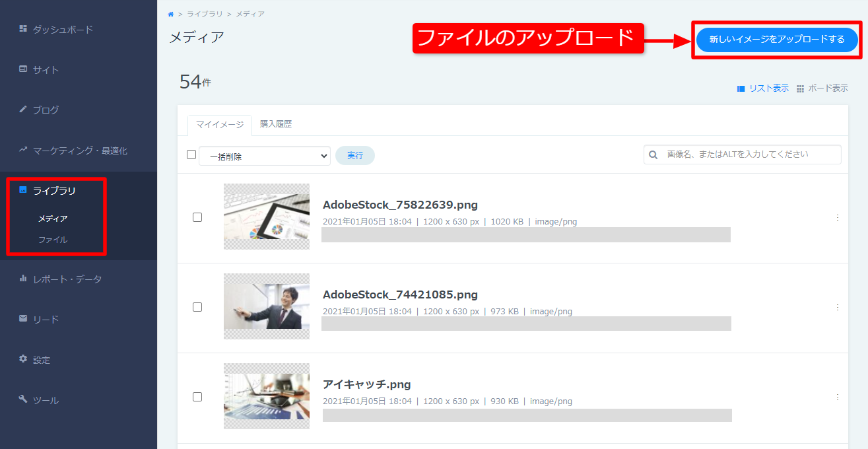Select ファイル submenu item
This screenshot has width=868, height=449.
point(53,240)
